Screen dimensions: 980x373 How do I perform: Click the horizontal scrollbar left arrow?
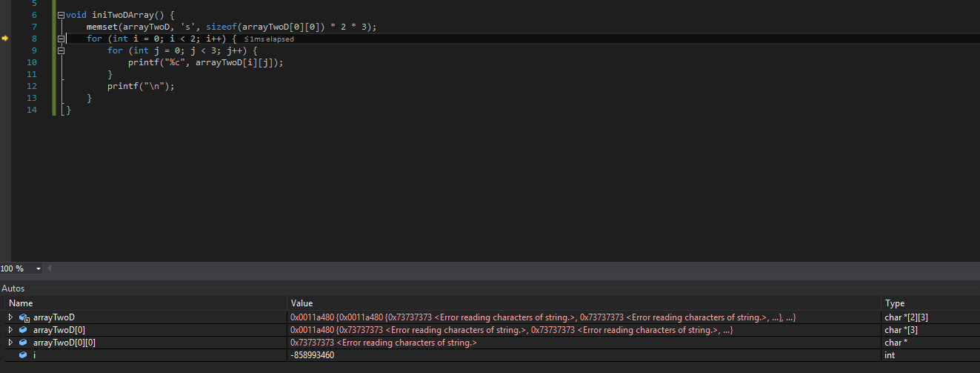[x=49, y=268]
